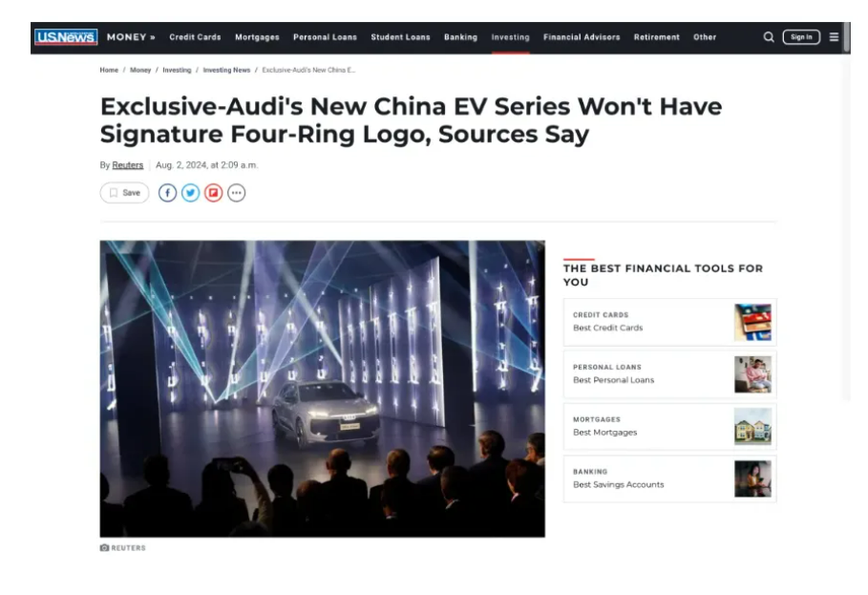This screenshot has width=868, height=595.
Task: Follow the Reuters author link
Action: point(127,165)
